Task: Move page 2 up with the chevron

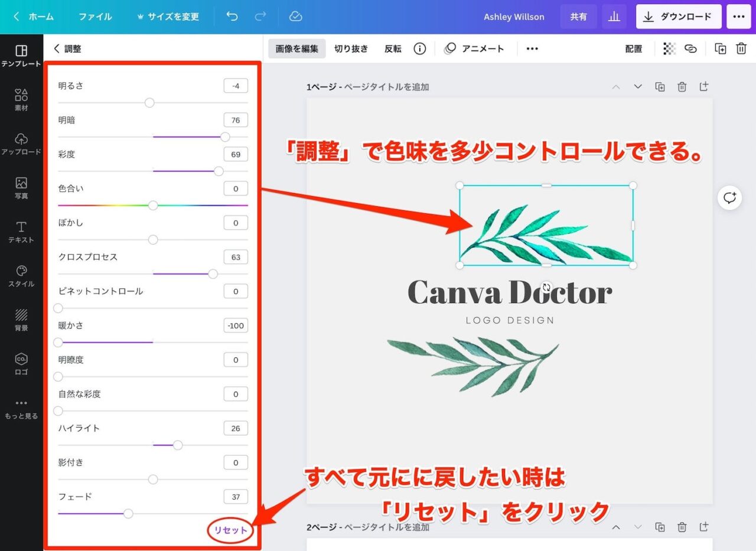Action: [616, 527]
